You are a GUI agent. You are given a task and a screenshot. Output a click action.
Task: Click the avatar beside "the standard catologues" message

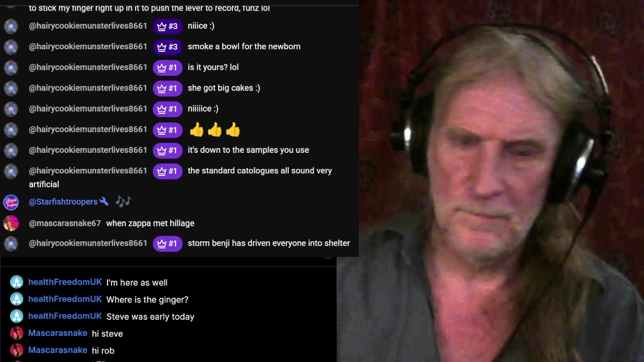[11, 171]
